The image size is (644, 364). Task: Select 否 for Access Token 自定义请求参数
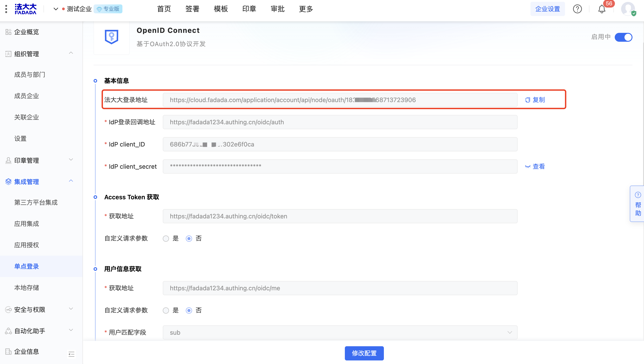coord(189,238)
